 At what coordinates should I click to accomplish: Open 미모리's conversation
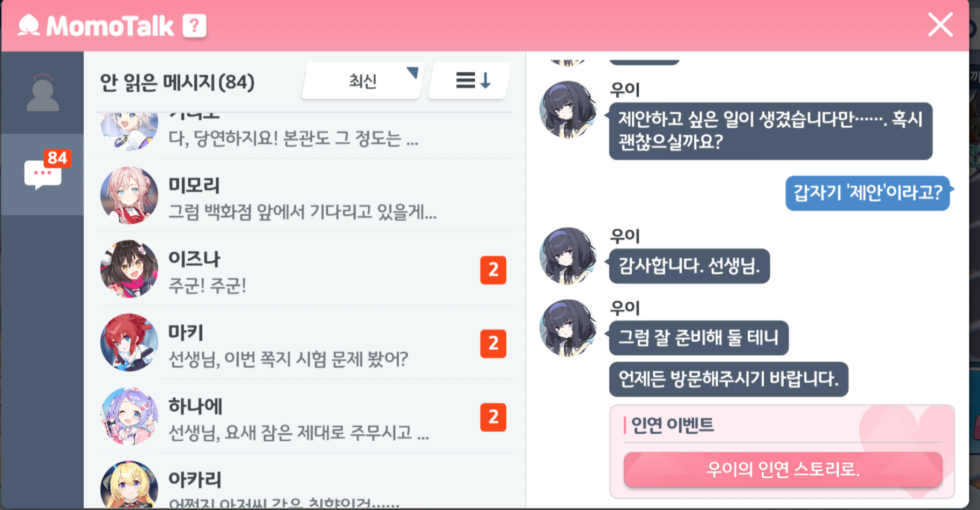pyautogui.click(x=305, y=196)
